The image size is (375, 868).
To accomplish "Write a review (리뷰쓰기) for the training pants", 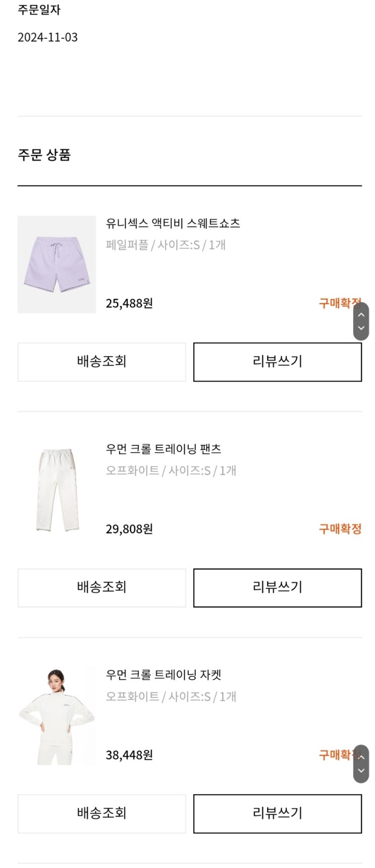I will 278,587.
